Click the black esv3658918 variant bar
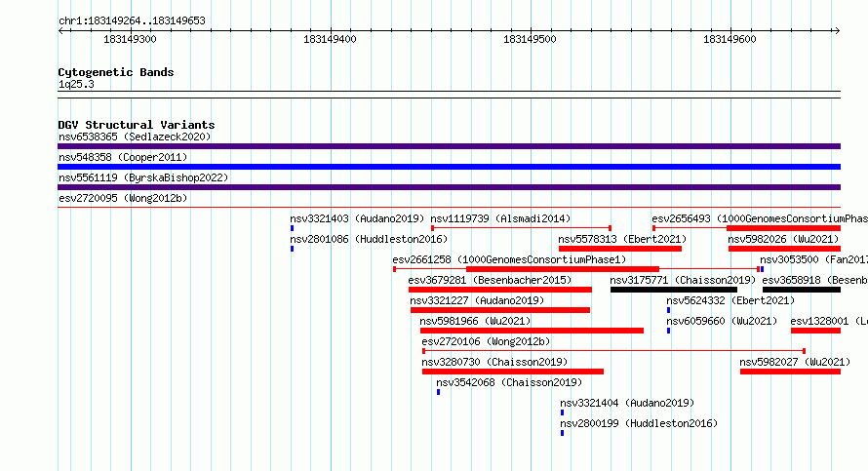This screenshot has height=471, width=868. point(802,290)
